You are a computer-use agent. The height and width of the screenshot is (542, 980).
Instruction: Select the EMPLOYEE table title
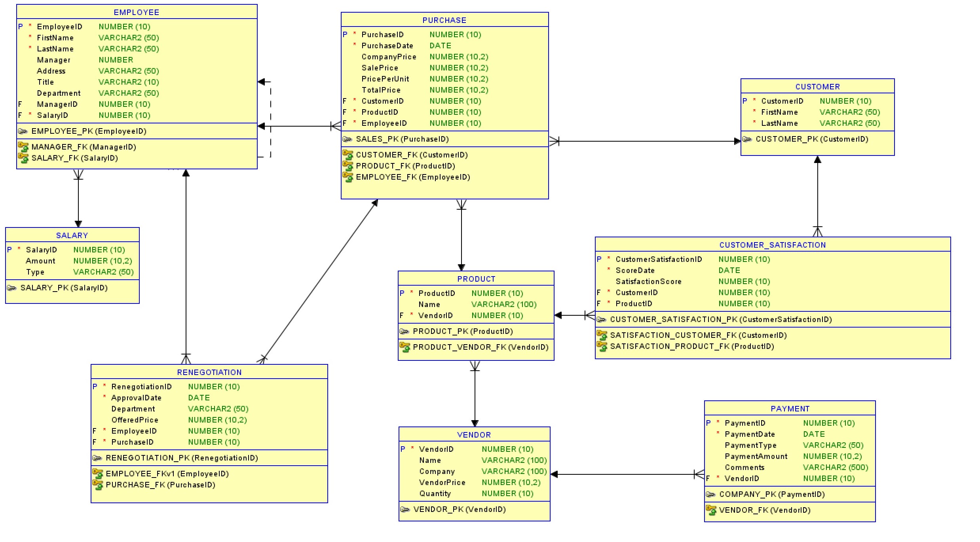[137, 12]
